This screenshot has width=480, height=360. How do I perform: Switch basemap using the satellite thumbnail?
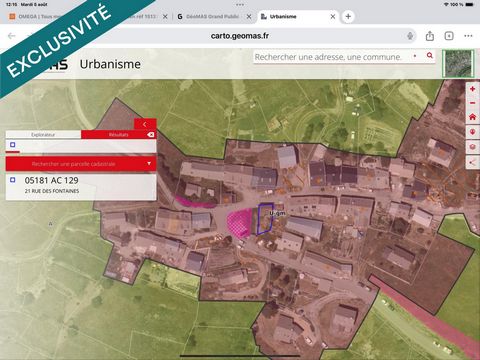pos(458,63)
